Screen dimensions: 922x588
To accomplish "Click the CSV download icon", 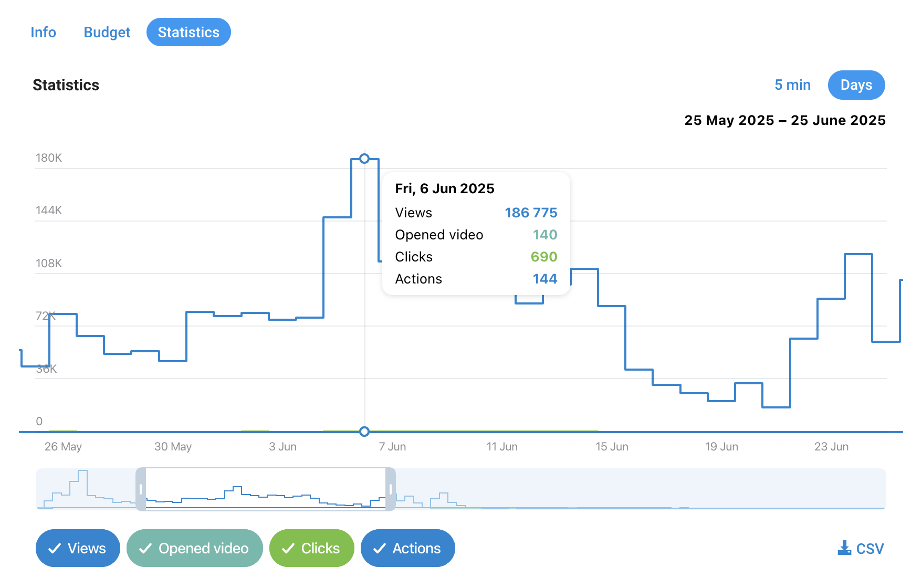I will (844, 548).
